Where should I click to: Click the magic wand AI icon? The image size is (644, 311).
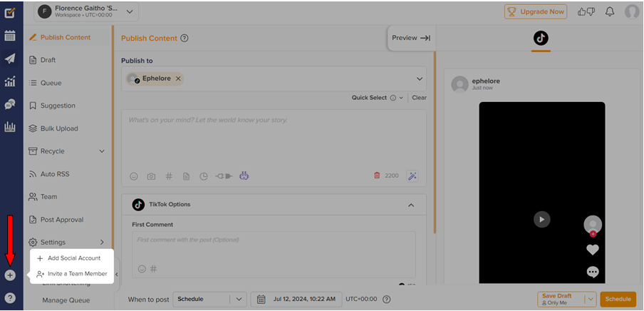click(412, 176)
